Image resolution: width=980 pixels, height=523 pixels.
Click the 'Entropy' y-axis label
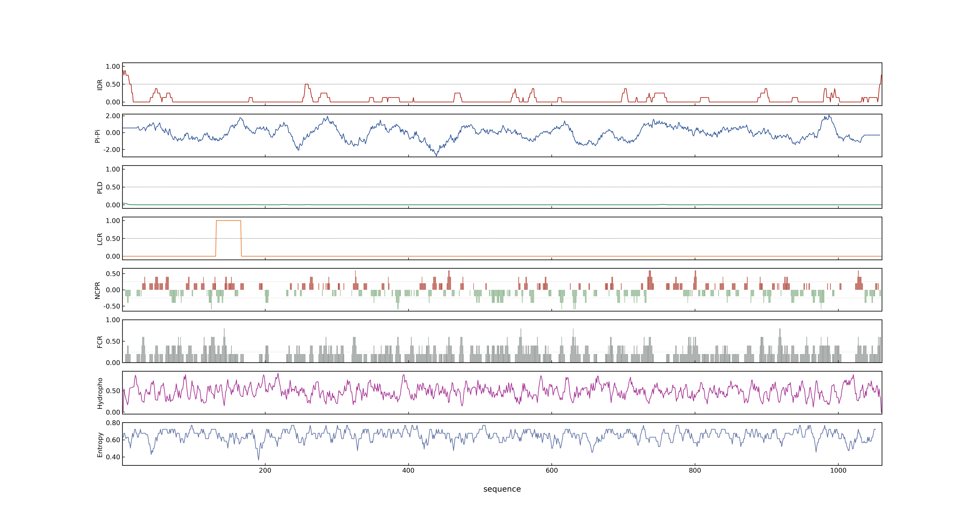click(100, 445)
